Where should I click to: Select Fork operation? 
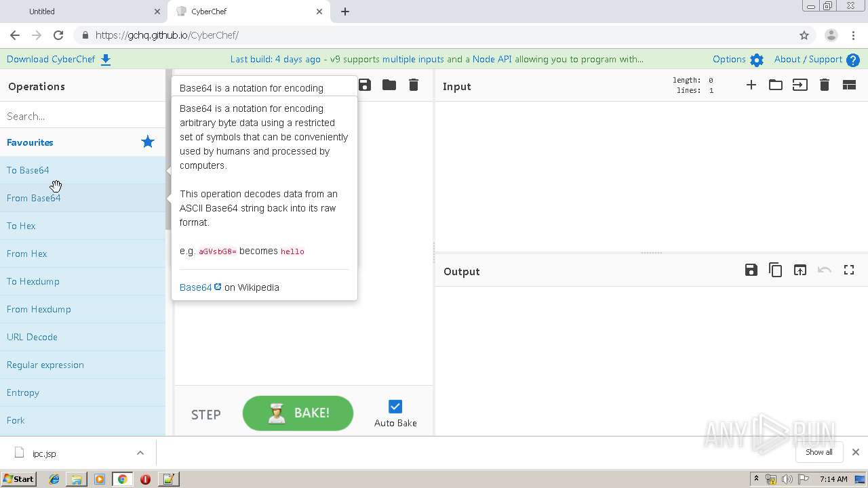point(82,420)
